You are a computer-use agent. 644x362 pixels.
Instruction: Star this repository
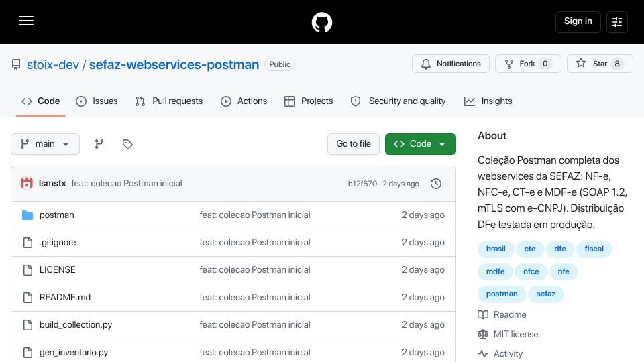click(600, 64)
